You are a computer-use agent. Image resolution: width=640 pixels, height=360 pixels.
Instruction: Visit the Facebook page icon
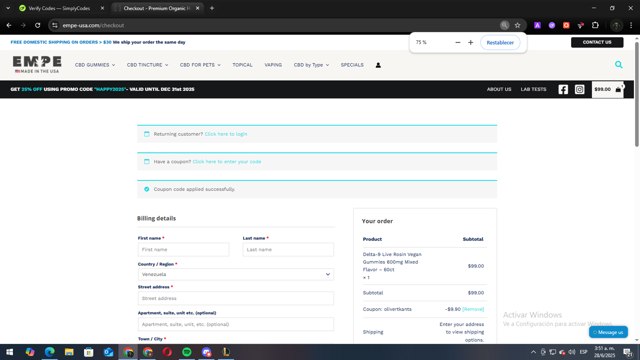coord(563,89)
